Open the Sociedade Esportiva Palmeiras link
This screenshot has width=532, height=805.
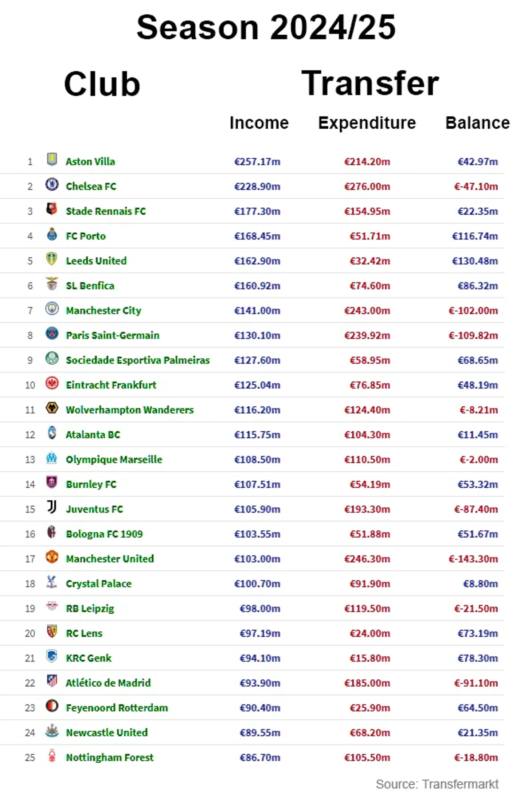pos(138,360)
